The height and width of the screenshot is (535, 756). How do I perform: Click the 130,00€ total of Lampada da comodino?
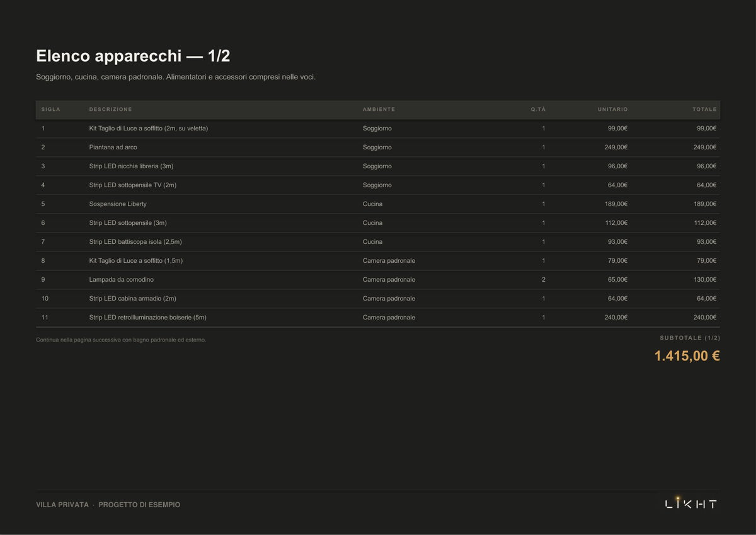point(705,280)
